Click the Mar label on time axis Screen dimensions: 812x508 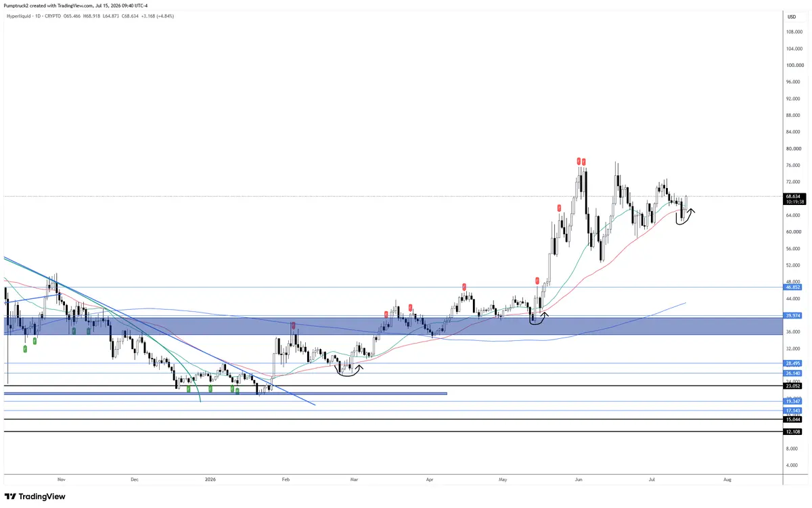[354, 480]
